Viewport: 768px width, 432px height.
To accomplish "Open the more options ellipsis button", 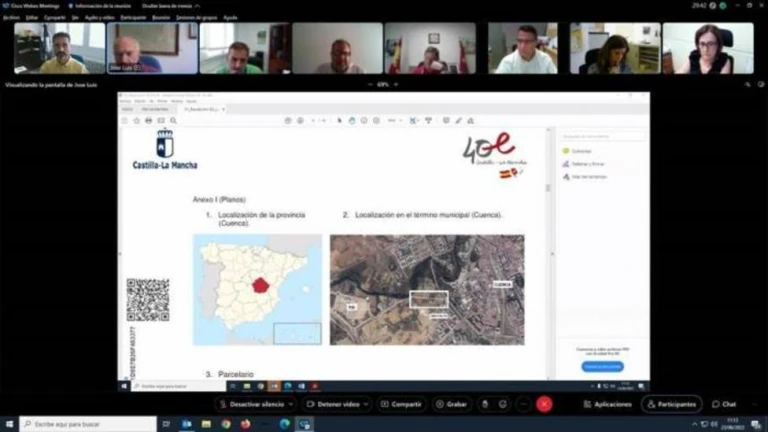I will pyautogui.click(x=523, y=404).
